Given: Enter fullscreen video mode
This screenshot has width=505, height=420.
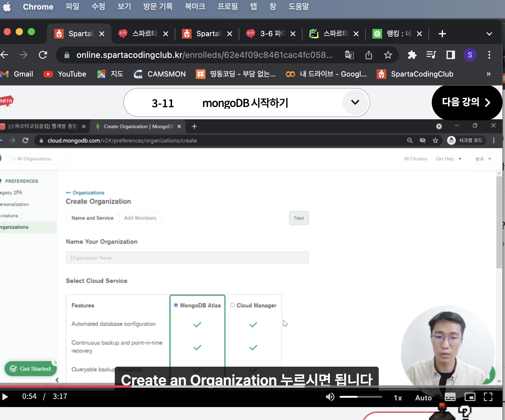Looking at the screenshot, I should tap(488, 397).
